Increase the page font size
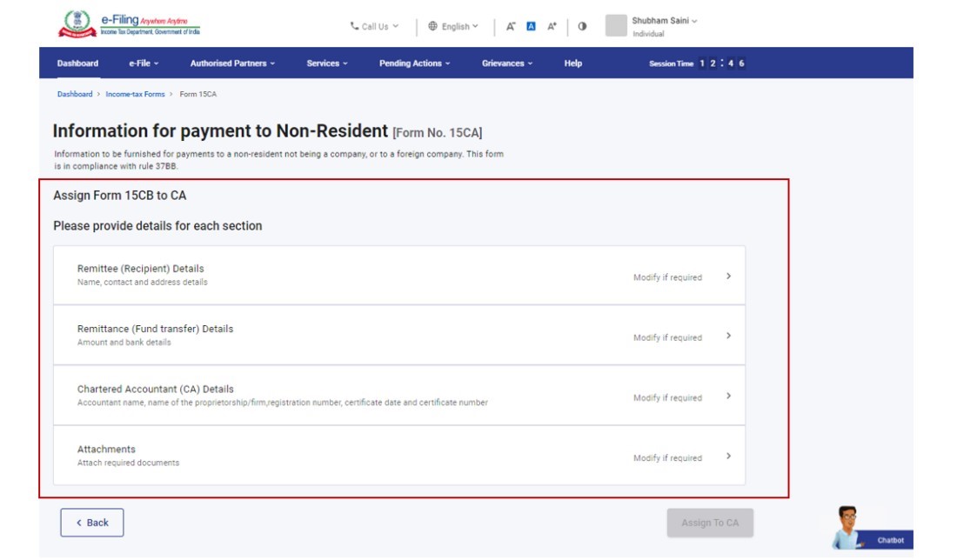The height and width of the screenshot is (560, 957). point(552,26)
